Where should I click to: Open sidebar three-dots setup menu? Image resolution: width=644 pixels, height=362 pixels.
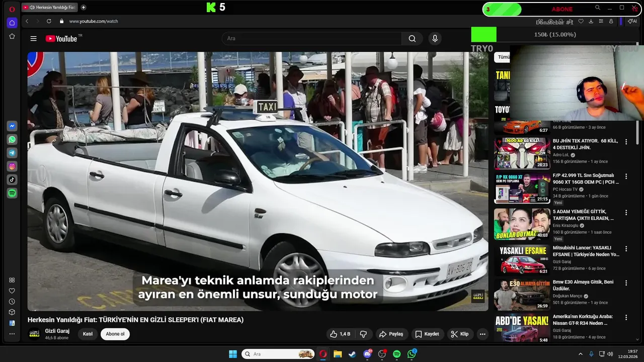pyautogui.click(x=12, y=334)
